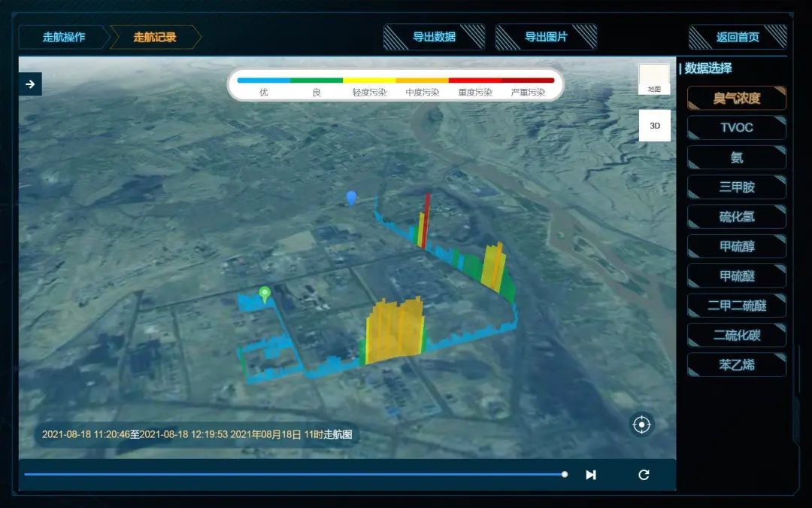
Task: Click the green start location pin
Action: 264,294
